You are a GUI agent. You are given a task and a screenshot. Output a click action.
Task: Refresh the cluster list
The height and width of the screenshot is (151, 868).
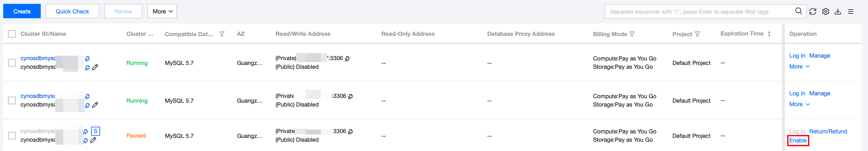click(813, 12)
